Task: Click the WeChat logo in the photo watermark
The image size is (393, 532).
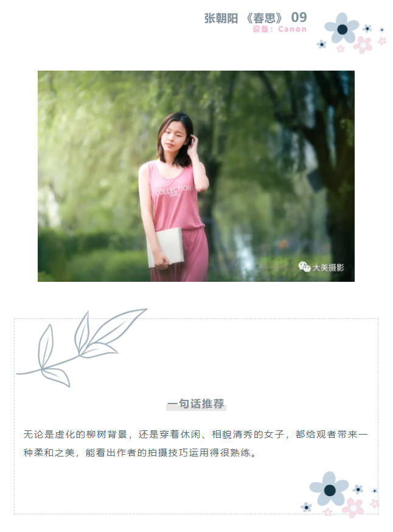Action: click(304, 267)
